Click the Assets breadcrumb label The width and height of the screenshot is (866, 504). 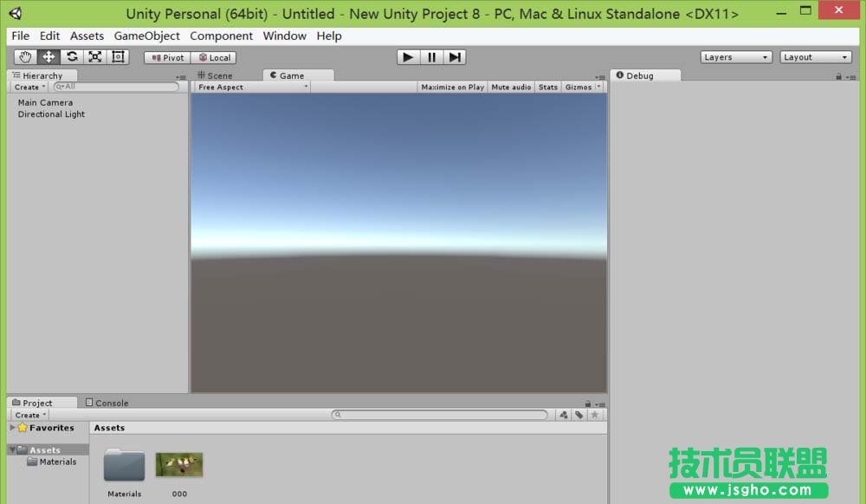[x=109, y=428]
